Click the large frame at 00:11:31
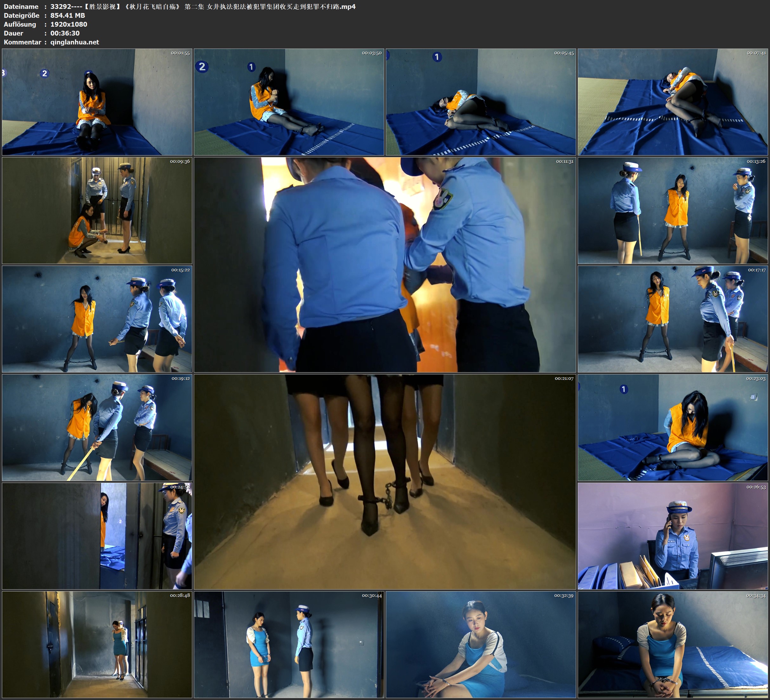The height and width of the screenshot is (700, 770). (x=385, y=264)
